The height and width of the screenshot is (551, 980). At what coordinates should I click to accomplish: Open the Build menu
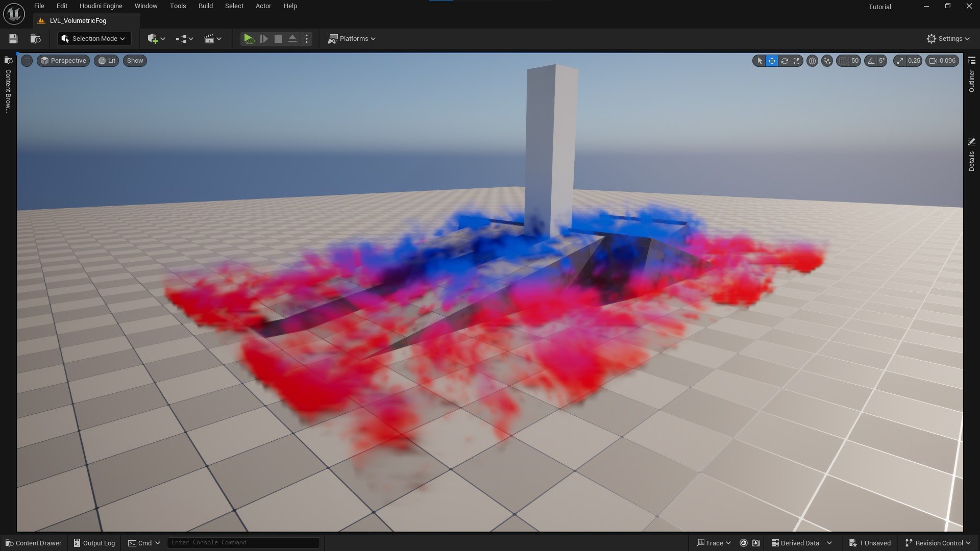[205, 6]
